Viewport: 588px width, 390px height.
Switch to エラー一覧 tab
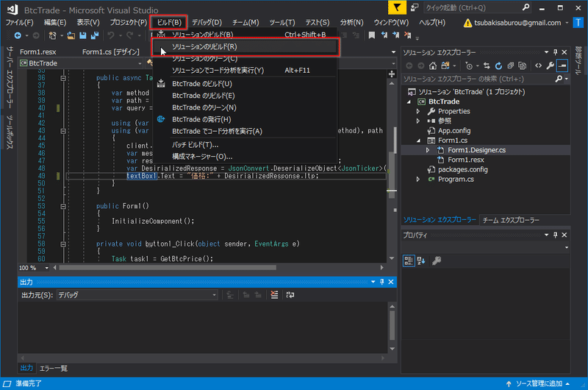pyautogui.click(x=53, y=368)
